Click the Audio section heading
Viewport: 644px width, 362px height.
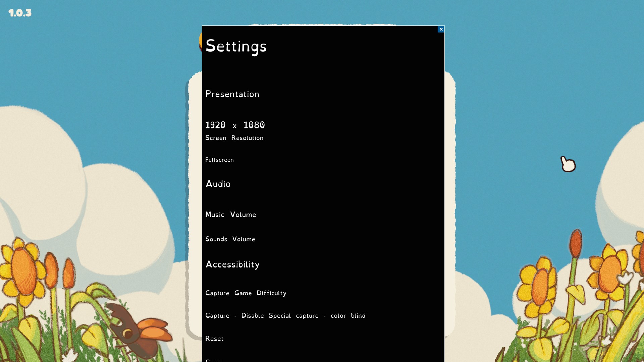218,184
